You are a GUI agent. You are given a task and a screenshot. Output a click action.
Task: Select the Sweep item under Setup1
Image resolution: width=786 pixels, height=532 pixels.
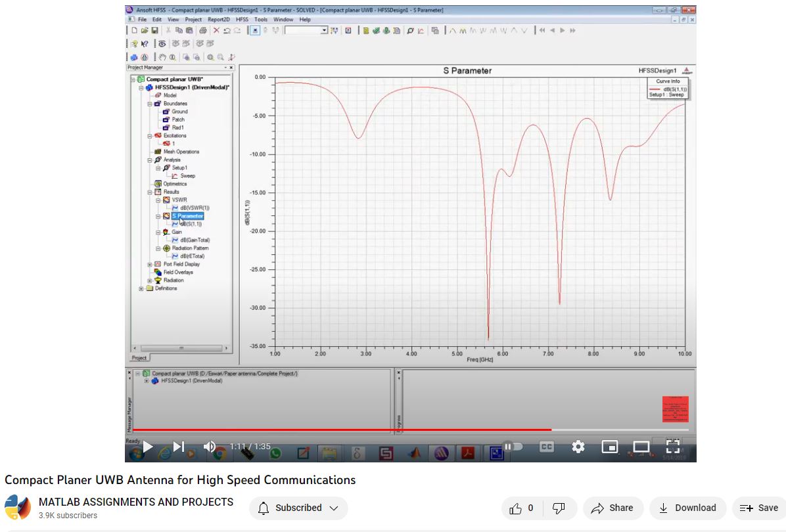click(187, 176)
